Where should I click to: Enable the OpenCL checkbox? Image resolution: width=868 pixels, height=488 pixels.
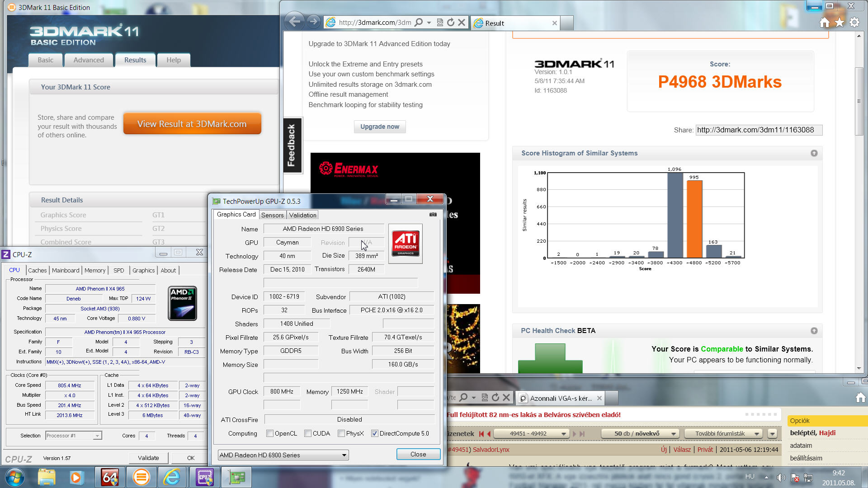pos(270,433)
